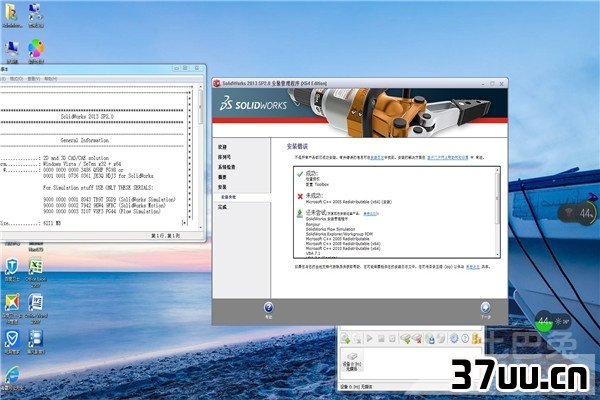Select the highlighted install-failure sub-step in sidebar
The image size is (600, 400).
228,197
